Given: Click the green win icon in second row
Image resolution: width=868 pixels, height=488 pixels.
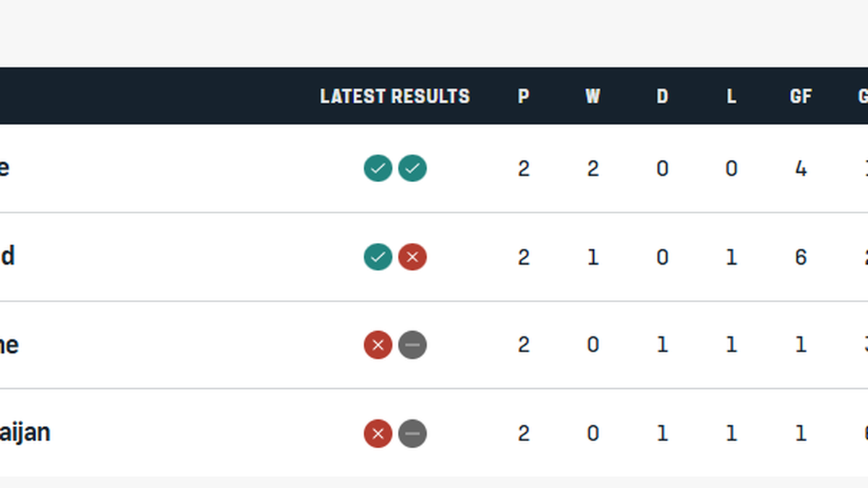Looking at the screenshot, I should [x=378, y=257].
